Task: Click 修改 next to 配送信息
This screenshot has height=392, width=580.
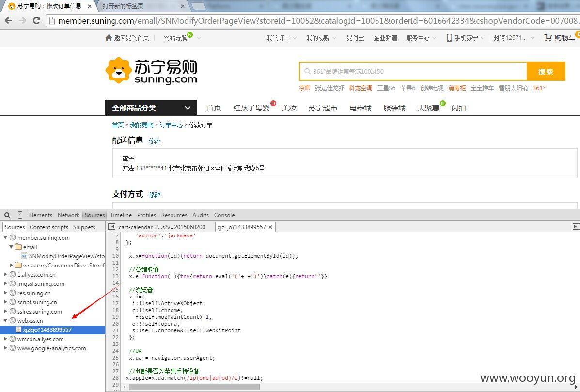Action: tap(155, 141)
